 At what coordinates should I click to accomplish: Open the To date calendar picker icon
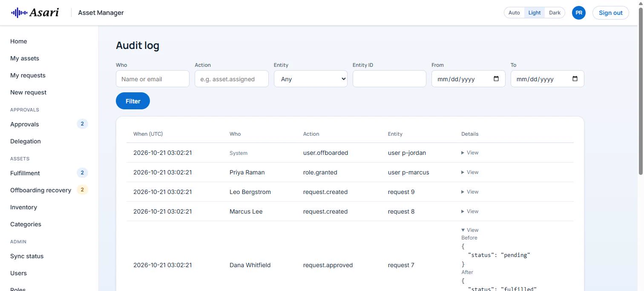[575, 79]
